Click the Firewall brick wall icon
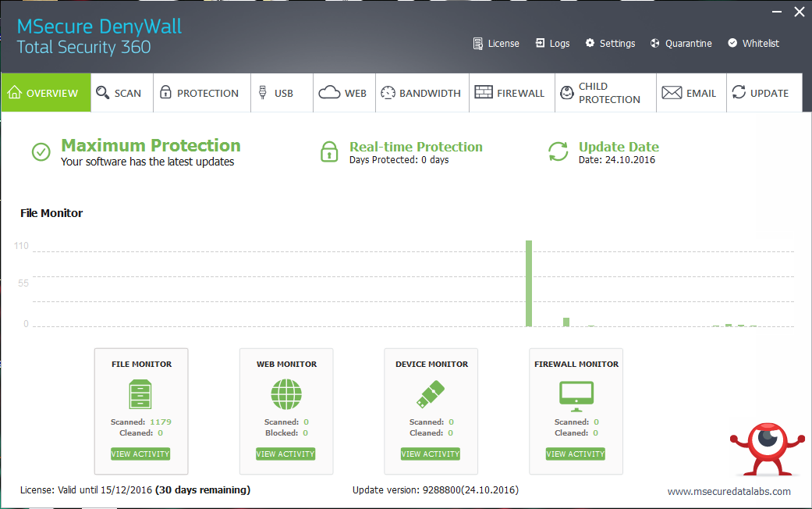Viewport: 812px width, 509px height. tap(484, 92)
